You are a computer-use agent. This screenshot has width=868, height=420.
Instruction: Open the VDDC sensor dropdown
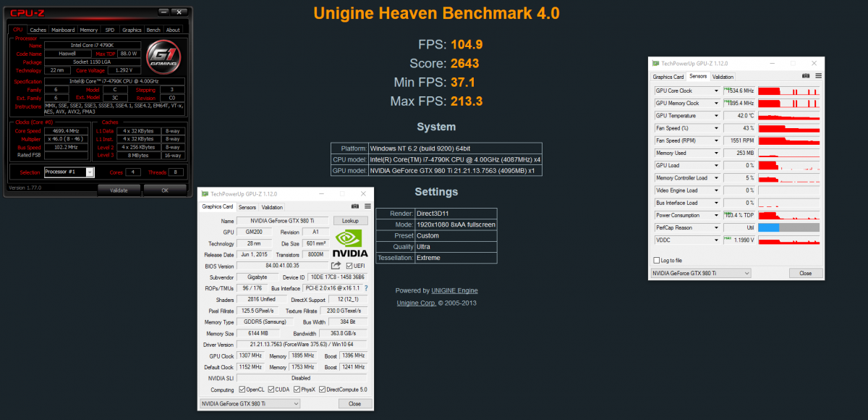[717, 240]
